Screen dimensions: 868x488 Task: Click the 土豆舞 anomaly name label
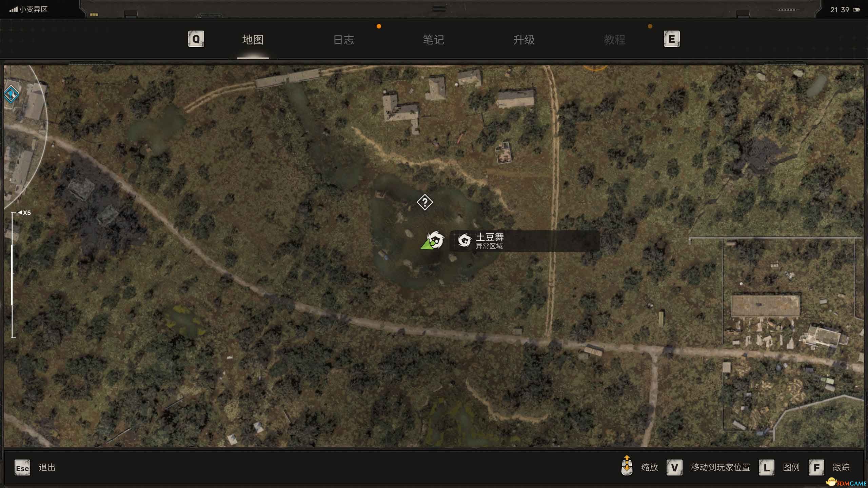tap(490, 237)
